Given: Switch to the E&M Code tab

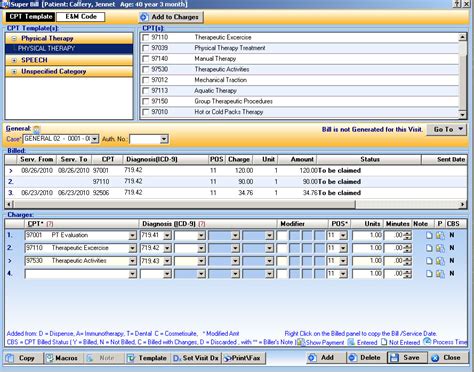Looking at the screenshot, I should pos(81,17).
